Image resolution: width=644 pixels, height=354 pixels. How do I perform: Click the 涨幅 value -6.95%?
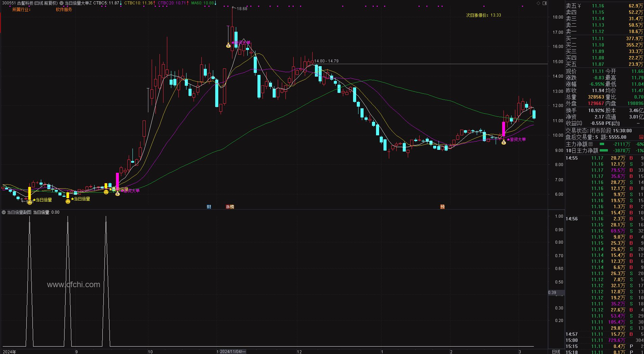click(x=597, y=84)
